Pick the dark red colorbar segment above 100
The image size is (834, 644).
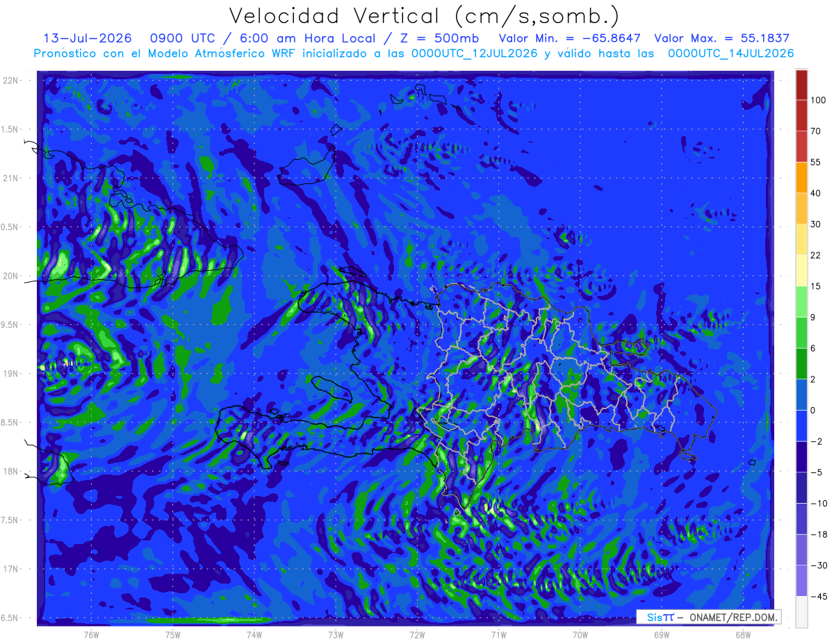click(x=801, y=85)
